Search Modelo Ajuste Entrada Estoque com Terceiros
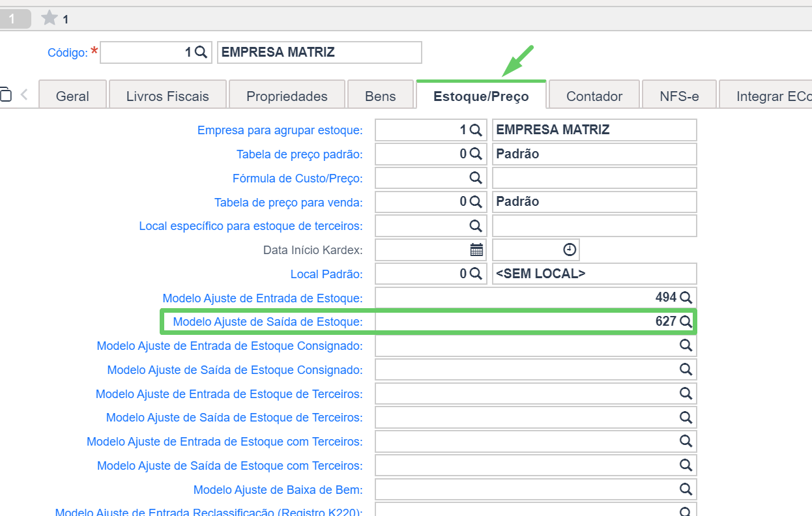 [x=686, y=441]
